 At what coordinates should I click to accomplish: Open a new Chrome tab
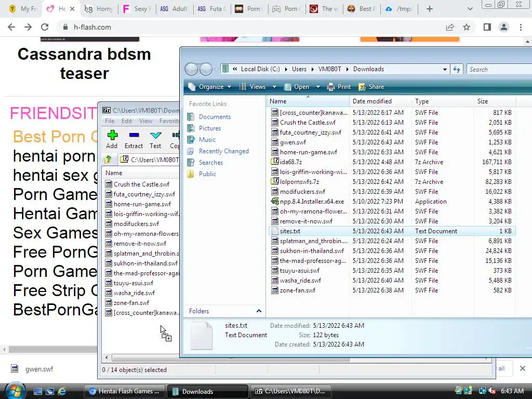[x=430, y=9]
